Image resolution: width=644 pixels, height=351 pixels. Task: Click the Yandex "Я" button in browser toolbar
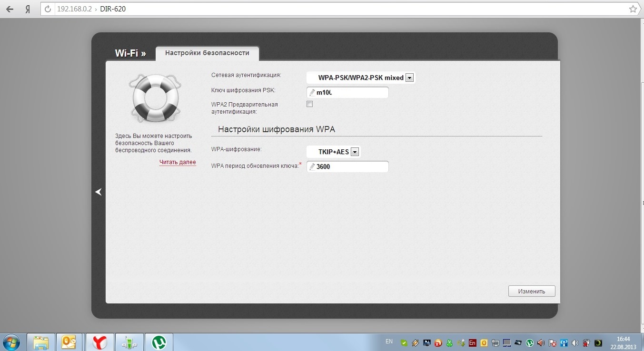pos(28,9)
